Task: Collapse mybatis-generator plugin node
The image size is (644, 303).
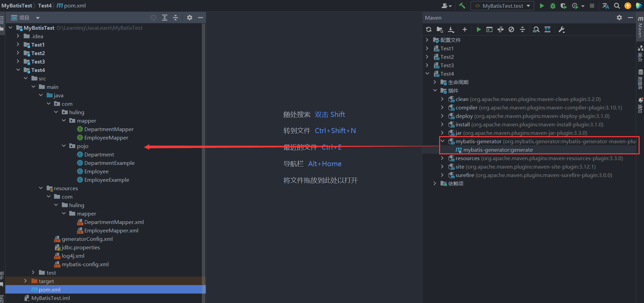Action: point(442,141)
